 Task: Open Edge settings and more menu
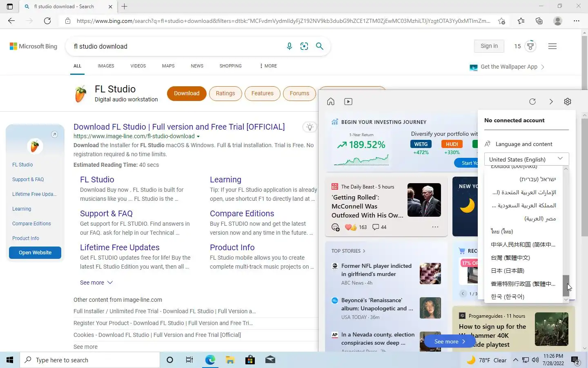(576, 21)
